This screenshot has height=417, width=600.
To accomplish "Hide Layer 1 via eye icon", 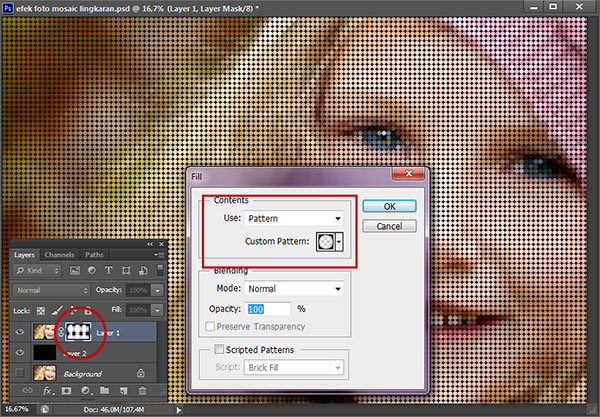I will click(20, 332).
